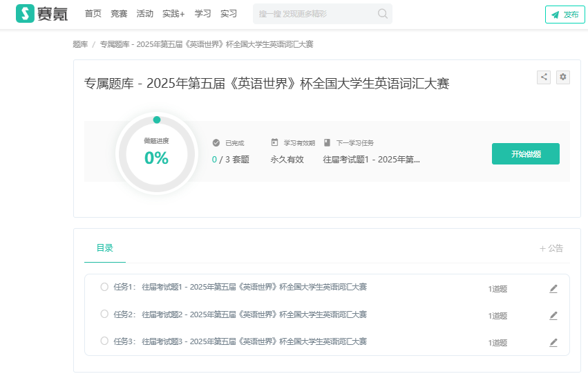Click the 往届考试题1 next task text
This screenshot has height=376, width=588.
371,160
